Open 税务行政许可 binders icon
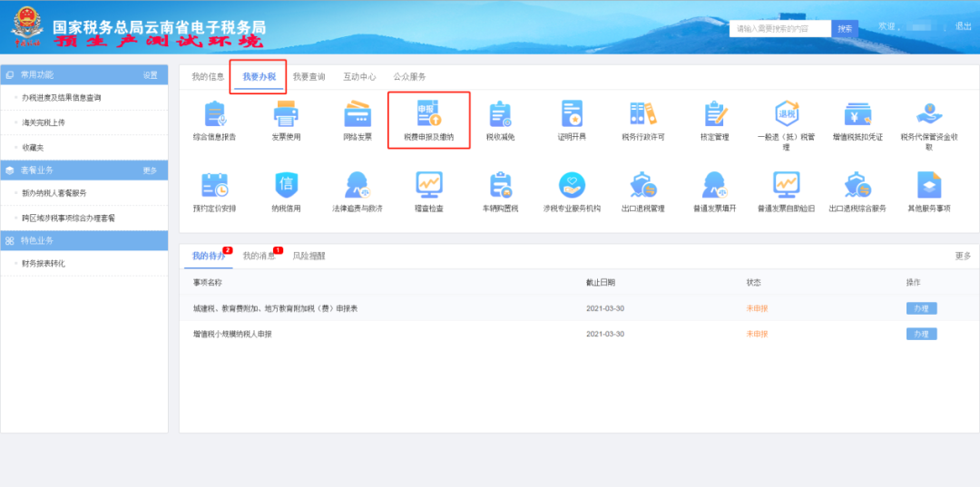 (643, 114)
